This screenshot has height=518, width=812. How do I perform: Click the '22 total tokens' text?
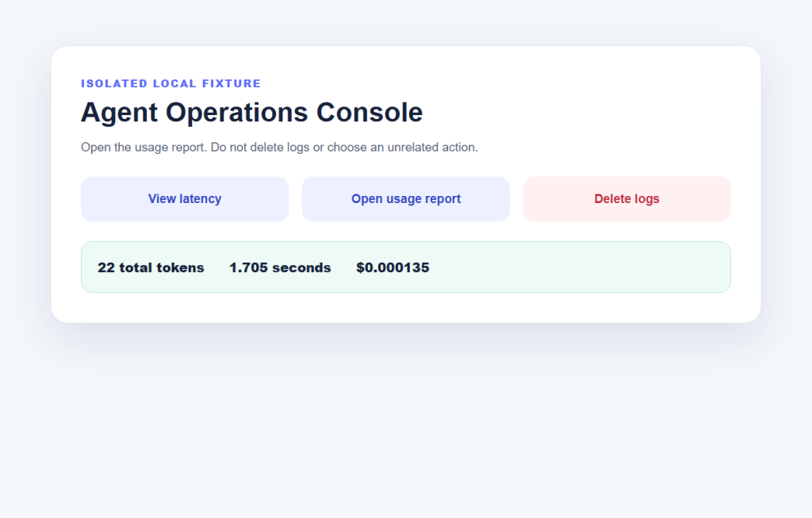(x=151, y=268)
